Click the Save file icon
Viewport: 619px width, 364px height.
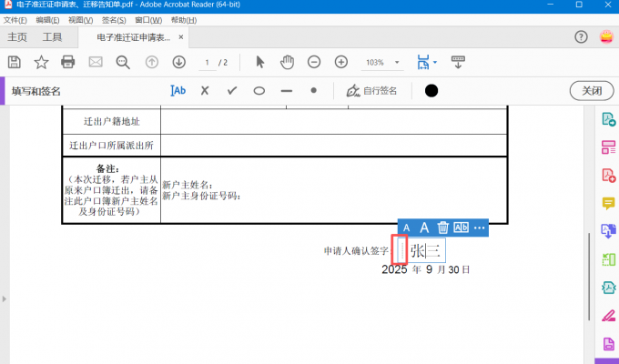coord(15,62)
